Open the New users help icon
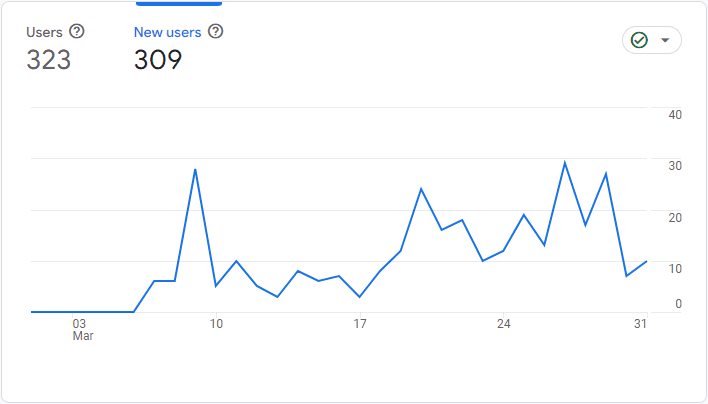The width and height of the screenshot is (708, 404). pos(215,32)
